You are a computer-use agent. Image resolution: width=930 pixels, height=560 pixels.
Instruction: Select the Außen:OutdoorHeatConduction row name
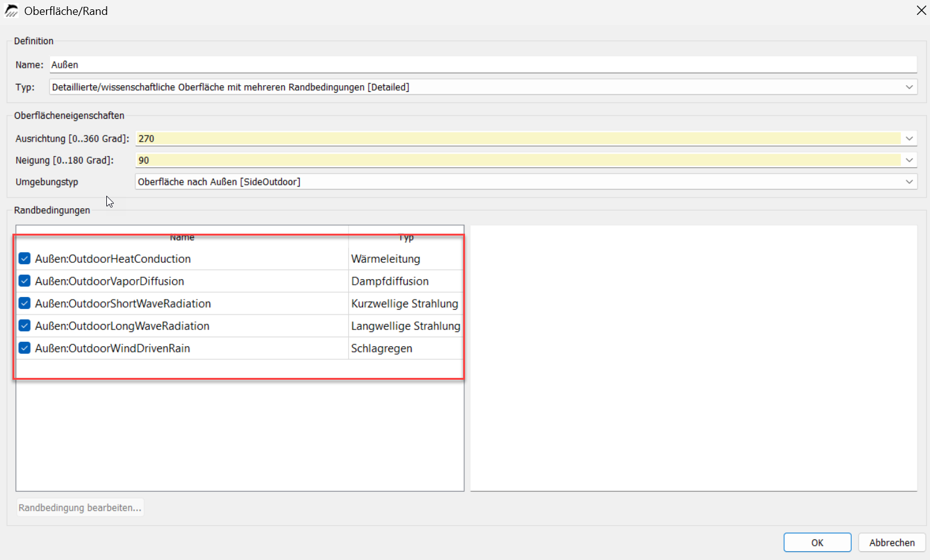click(113, 259)
